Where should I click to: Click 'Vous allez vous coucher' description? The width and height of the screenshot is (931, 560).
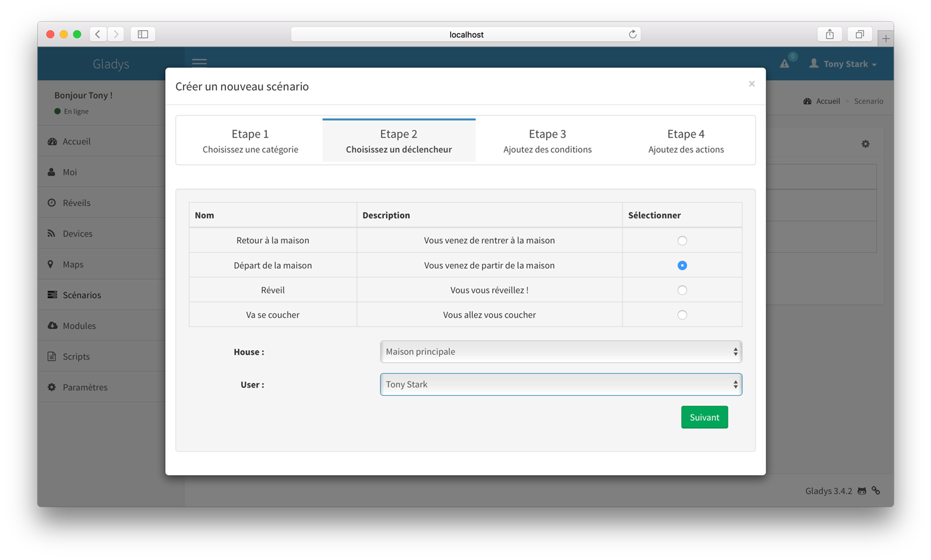tap(490, 315)
